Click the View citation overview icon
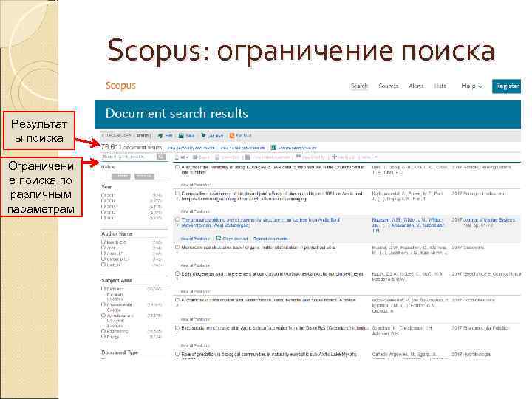Screen dimensions: 532x399 click(248, 157)
